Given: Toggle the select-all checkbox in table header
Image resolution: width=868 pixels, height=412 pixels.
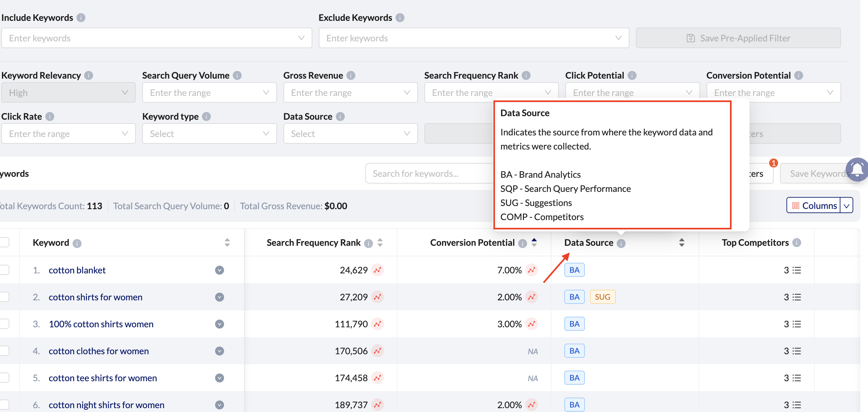Looking at the screenshot, I should (5, 243).
